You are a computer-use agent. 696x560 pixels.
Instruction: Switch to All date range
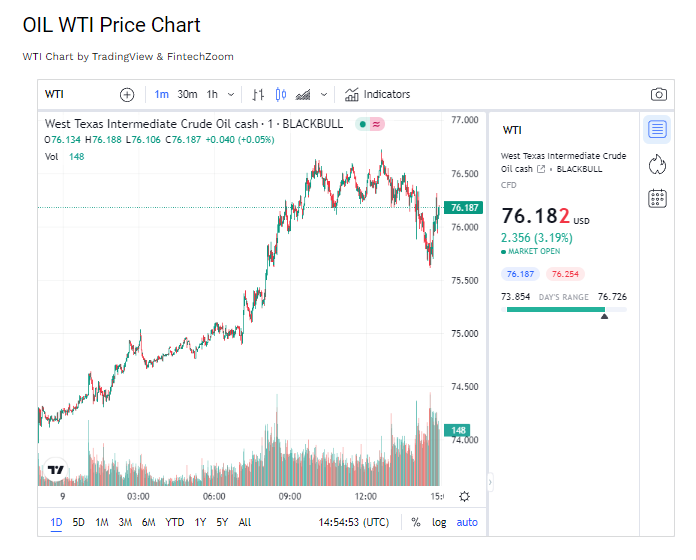[x=245, y=522]
